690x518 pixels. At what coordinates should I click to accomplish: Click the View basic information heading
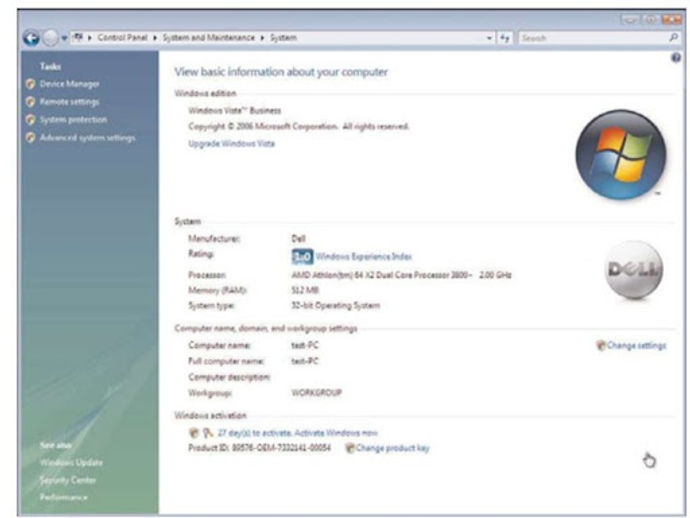[281, 72]
